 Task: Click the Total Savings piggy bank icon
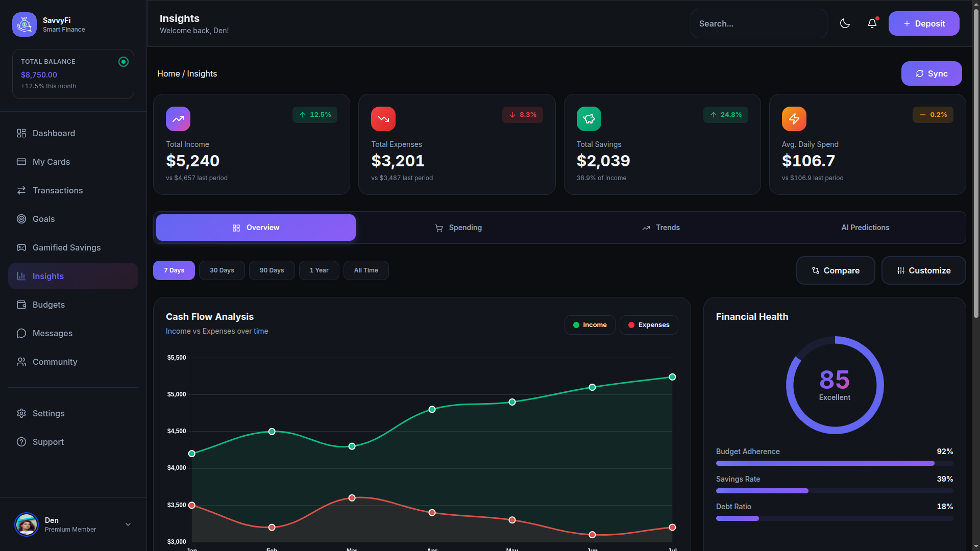pos(589,119)
